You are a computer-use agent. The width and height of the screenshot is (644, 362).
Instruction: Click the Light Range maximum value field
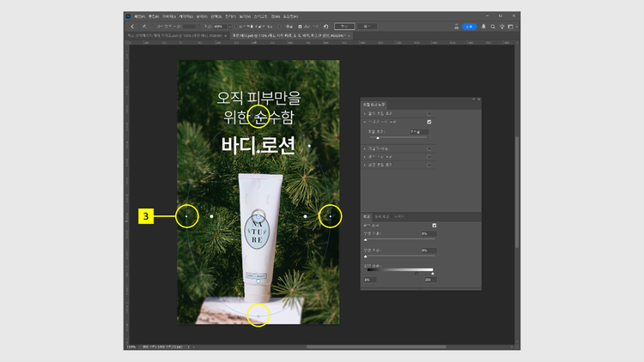(x=430, y=280)
